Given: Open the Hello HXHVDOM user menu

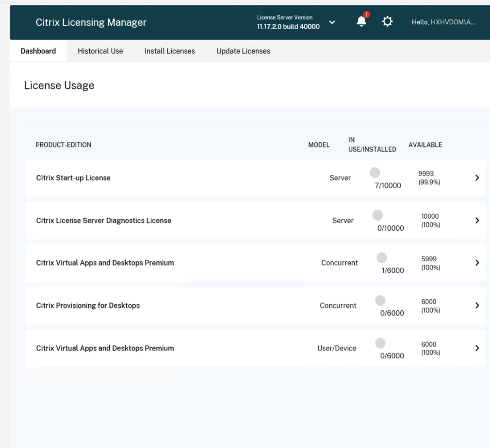Looking at the screenshot, I should tap(443, 22).
